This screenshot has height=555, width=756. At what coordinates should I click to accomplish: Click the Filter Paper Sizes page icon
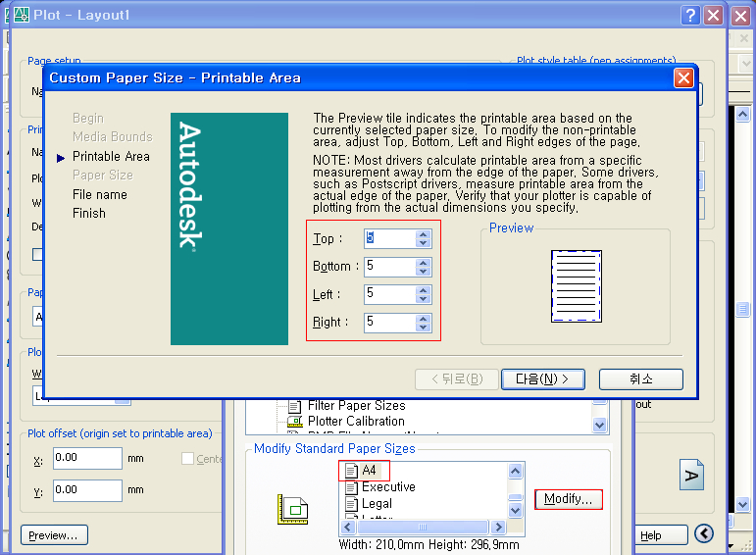[294, 406]
